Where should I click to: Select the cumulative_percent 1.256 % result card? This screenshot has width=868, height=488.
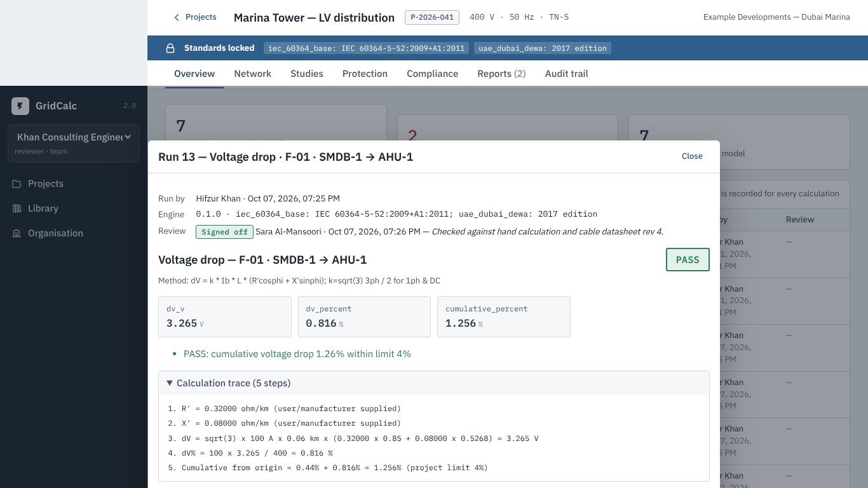click(504, 316)
